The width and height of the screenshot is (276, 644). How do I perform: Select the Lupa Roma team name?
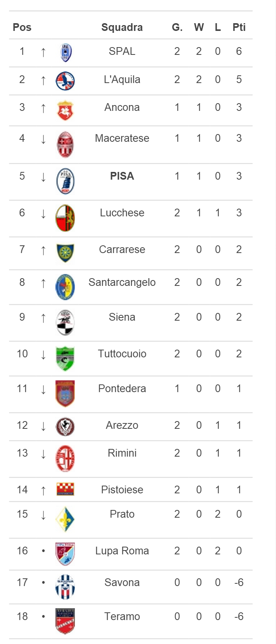coord(122,551)
